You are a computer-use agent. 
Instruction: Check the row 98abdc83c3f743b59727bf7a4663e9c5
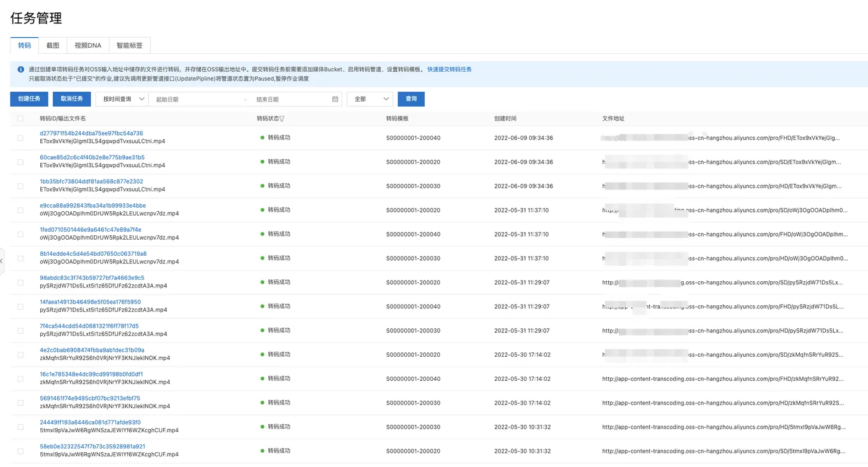[20, 282]
